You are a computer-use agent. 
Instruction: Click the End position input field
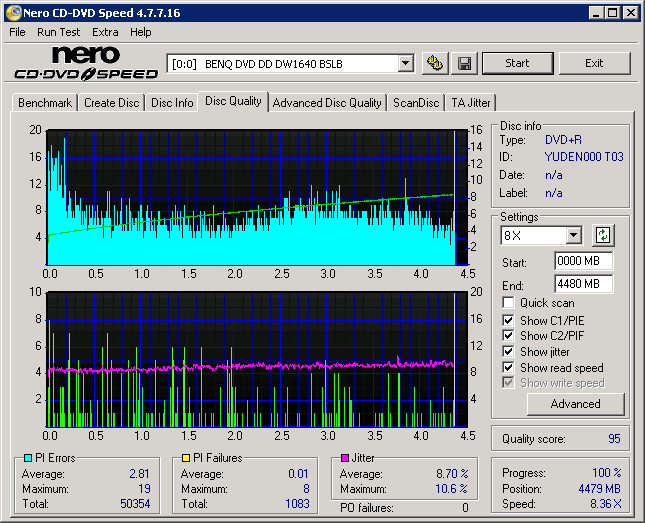(x=583, y=283)
